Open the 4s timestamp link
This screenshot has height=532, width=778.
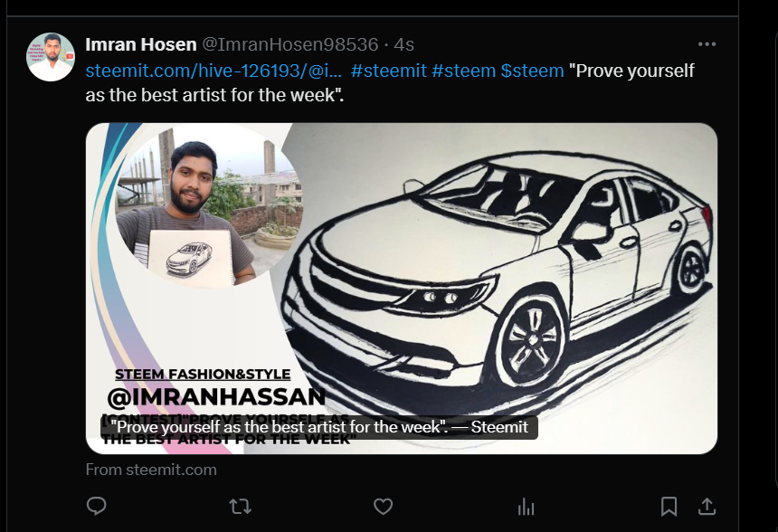(x=403, y=44)
